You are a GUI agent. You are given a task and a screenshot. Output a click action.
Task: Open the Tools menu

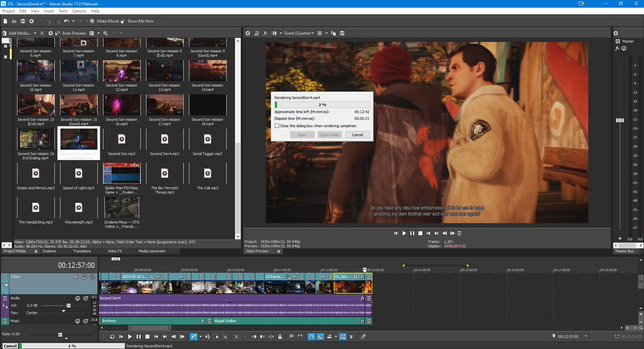point(63,11)
